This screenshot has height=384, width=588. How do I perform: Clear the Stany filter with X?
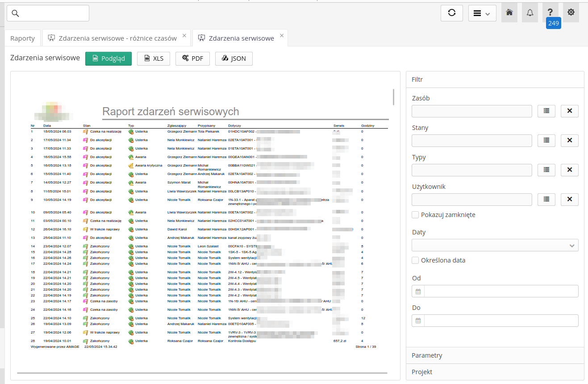tap(569, 141)
